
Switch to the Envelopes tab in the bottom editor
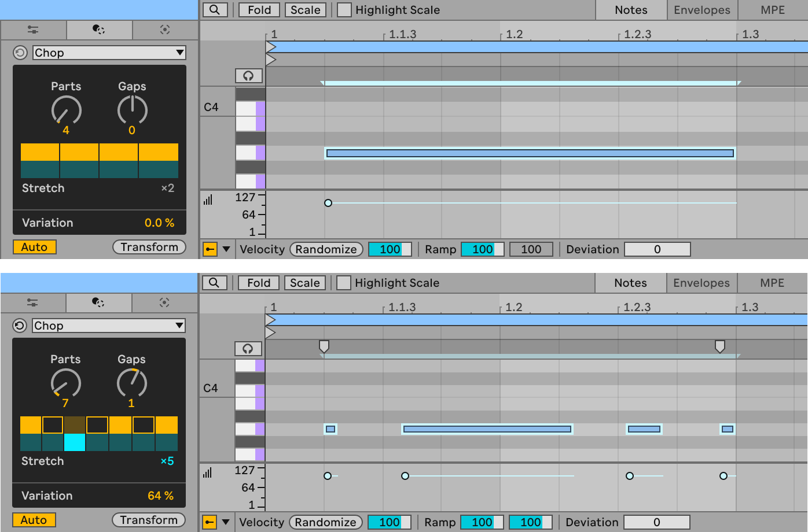[702, 283]
